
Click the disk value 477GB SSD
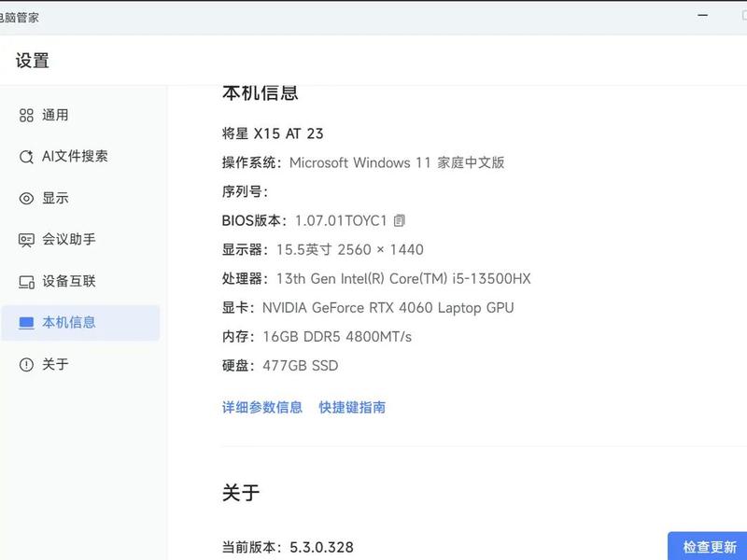pyautogui.click(x=300, y=366)
